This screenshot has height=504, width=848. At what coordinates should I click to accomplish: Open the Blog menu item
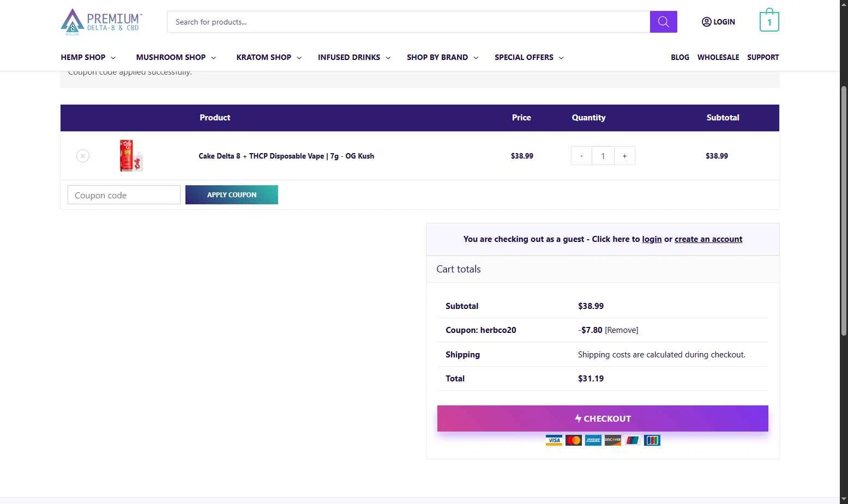pos(680,57)
